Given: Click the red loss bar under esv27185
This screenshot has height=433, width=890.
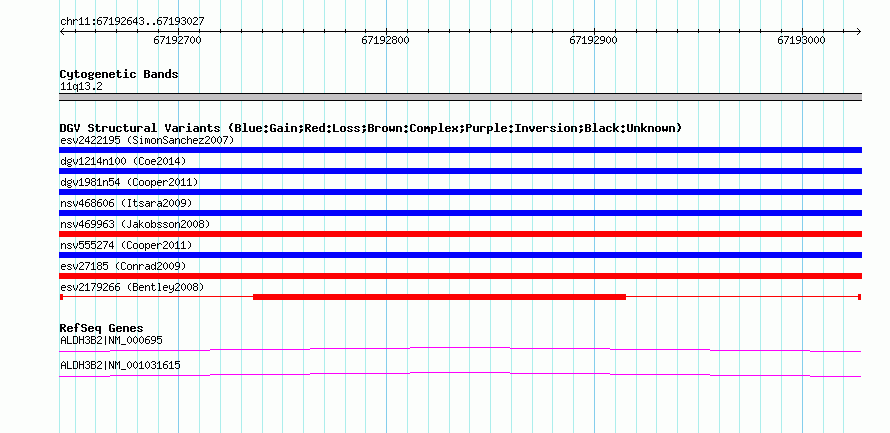Looking at the screenshot, I should 460,276.
